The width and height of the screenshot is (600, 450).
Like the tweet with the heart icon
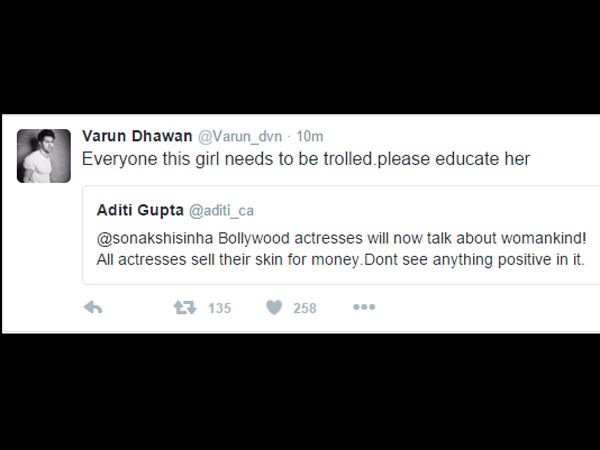(273, 308)
